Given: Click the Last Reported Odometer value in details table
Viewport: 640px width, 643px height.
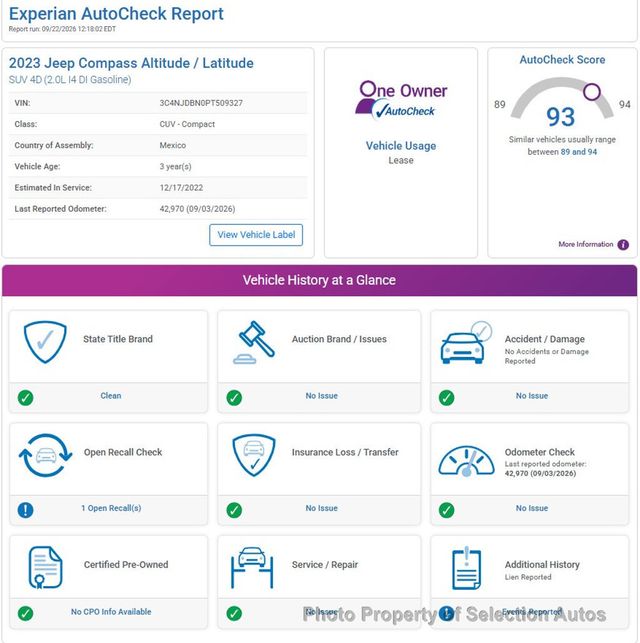Looking at the screenshot, I should pos(197,209).
